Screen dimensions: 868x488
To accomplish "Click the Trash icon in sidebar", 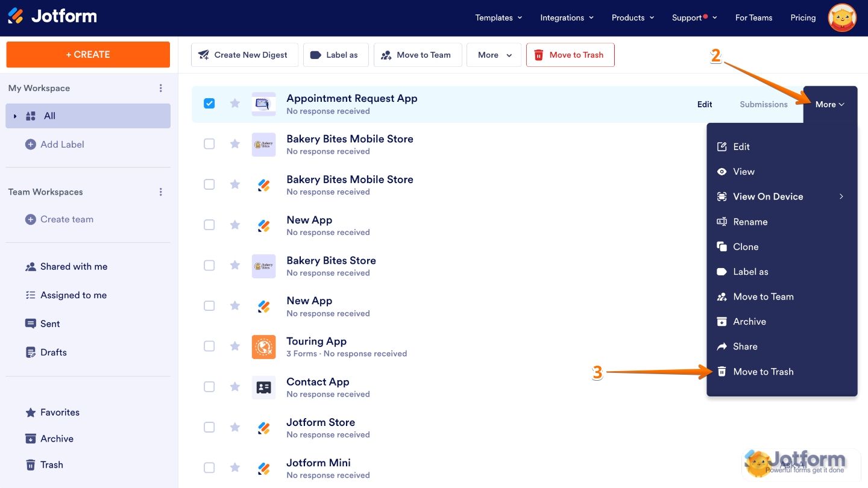I will coord(31,465).
